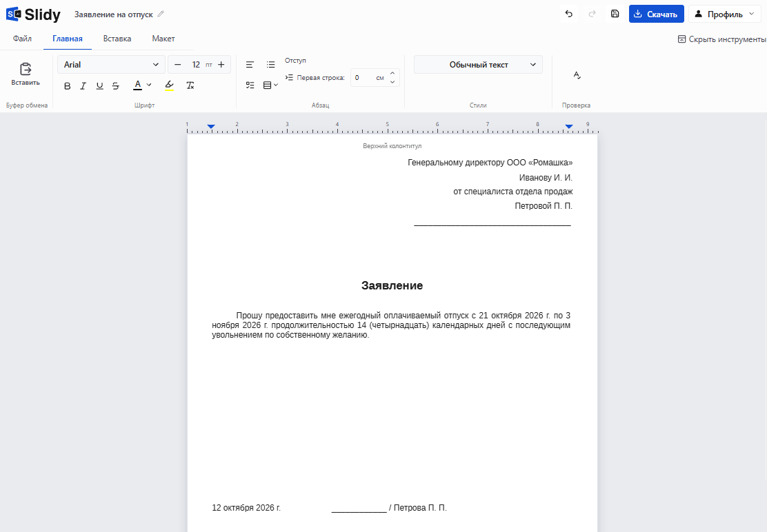The width and height of the screenshot is (767, 532).
Task: Toggle bold formatting
Action: [68, 86]
